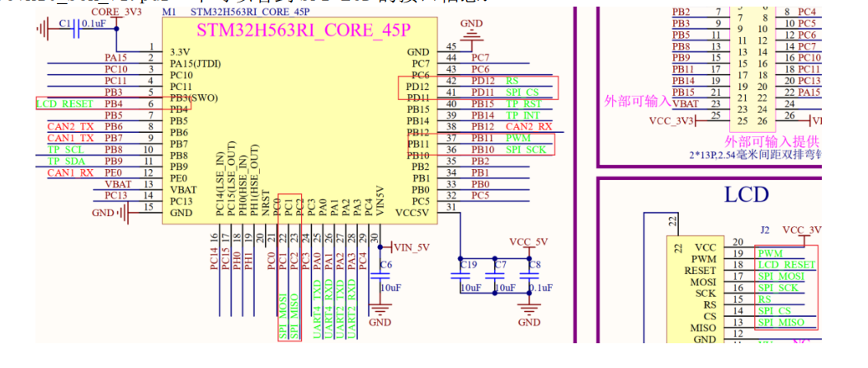Viewport: 868px width, 368px height.
Task: Click the TP_SDA net label
Action: pyautogui.click(x=65, y=161)
